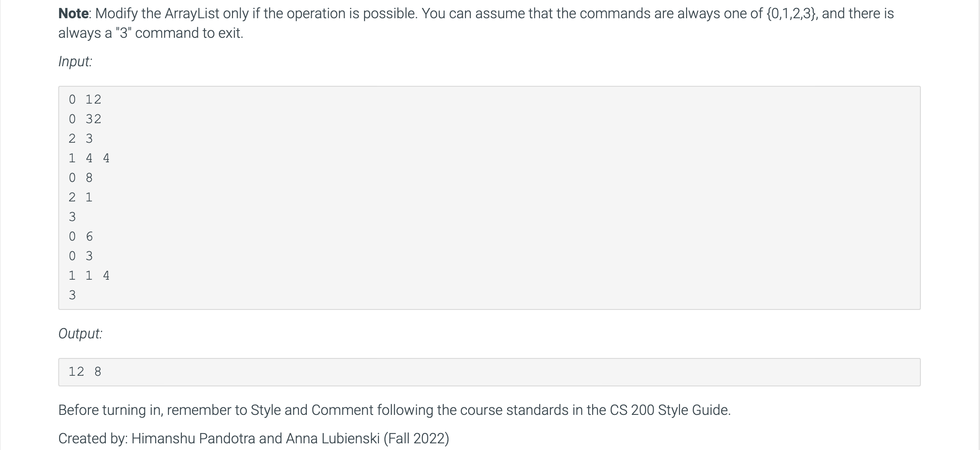The height and width of the screenshot is (450, 980).
Task: Click the '1 4 4' command line
Action: (x=89, y=158)
